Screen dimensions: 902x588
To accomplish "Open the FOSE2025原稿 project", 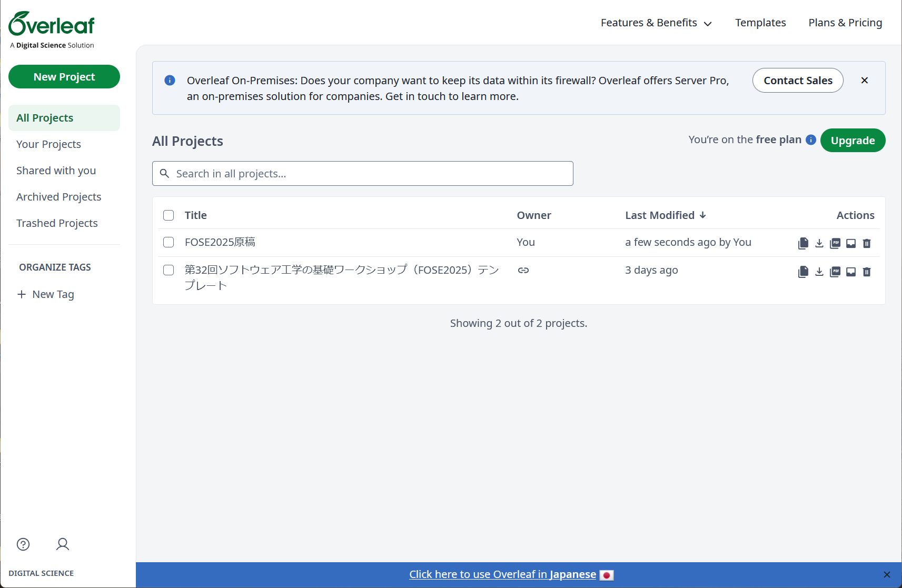I will click(220, 242).
